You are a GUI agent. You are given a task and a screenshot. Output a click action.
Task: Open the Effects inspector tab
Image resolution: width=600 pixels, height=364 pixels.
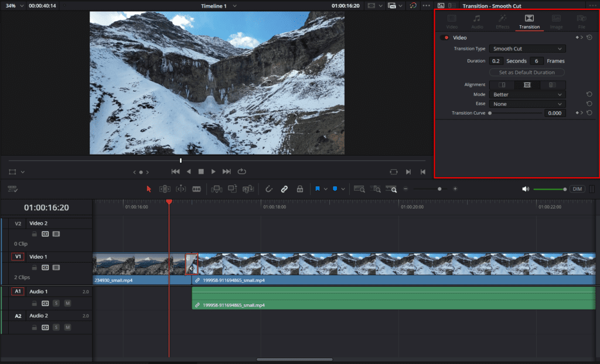[502, 22]
